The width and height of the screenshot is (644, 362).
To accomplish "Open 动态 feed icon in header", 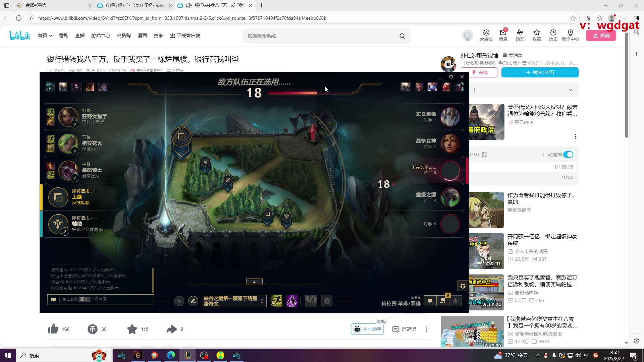I will point(520,35).
